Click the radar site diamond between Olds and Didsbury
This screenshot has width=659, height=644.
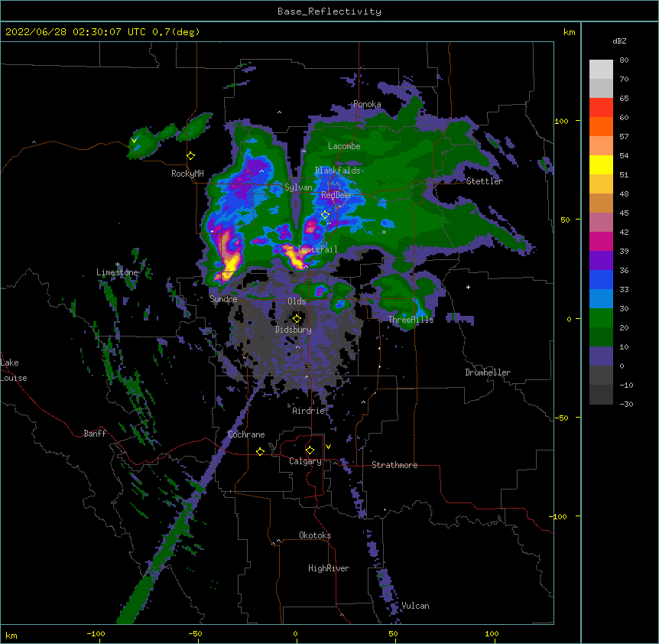pos(297,319)
